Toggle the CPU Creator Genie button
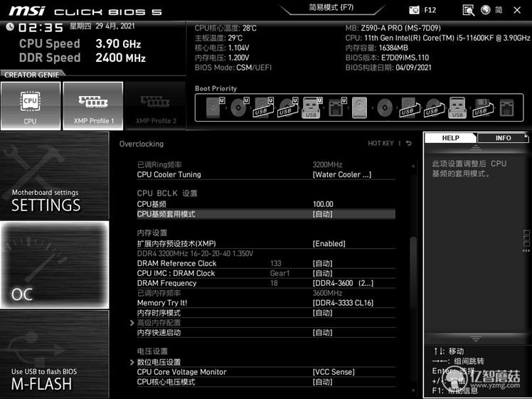The image size is (532, 399). (x=31, y=106)
